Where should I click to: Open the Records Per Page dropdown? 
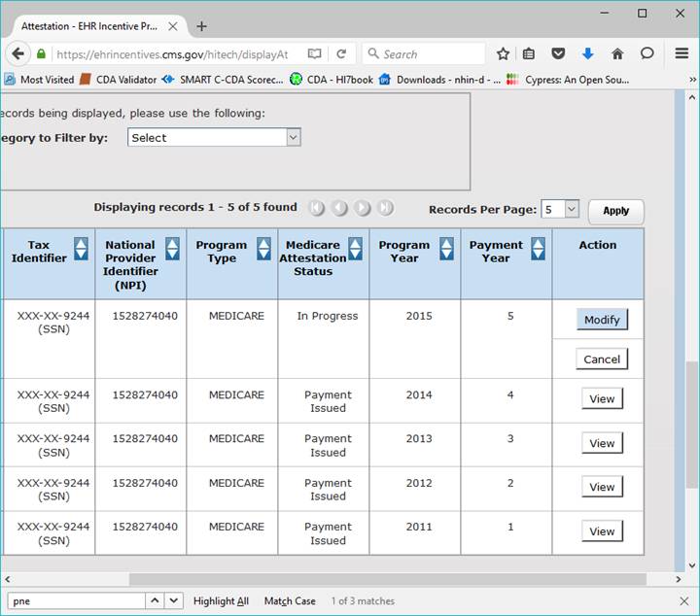click(560, 210)
